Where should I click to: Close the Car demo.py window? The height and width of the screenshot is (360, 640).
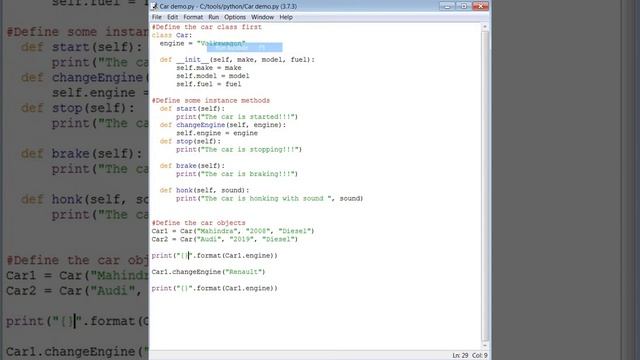click(x=480, y=6)
